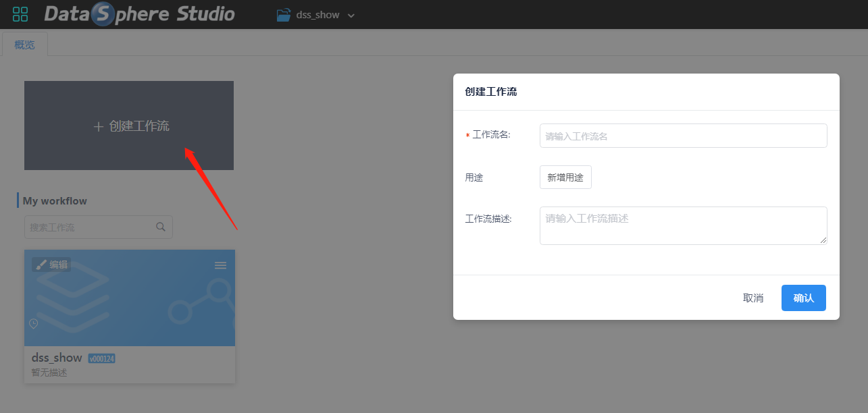Click the DataSphere Studio logo

[138, 14]
